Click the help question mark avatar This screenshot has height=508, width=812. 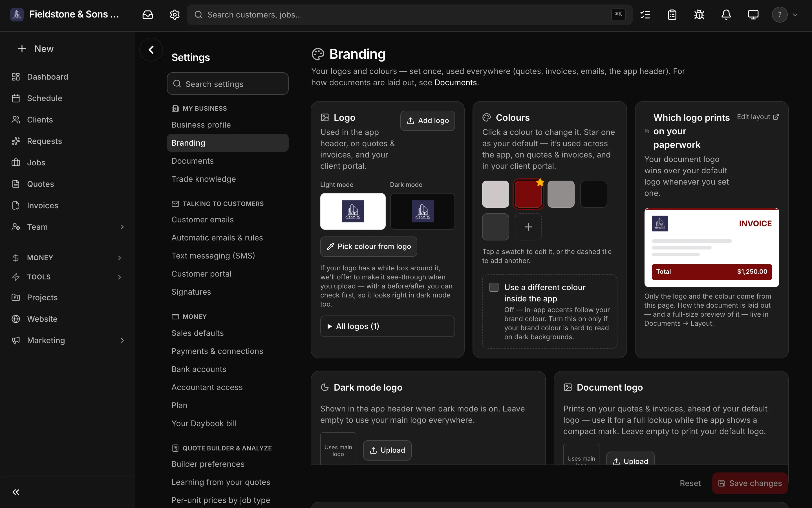(x=780, y=15)
